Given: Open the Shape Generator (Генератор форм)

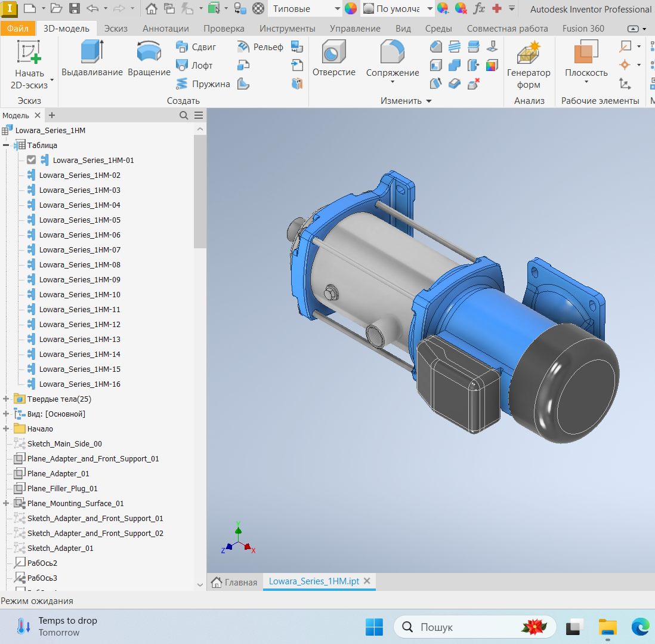Looking at the screenshot, I should [529, 65].
